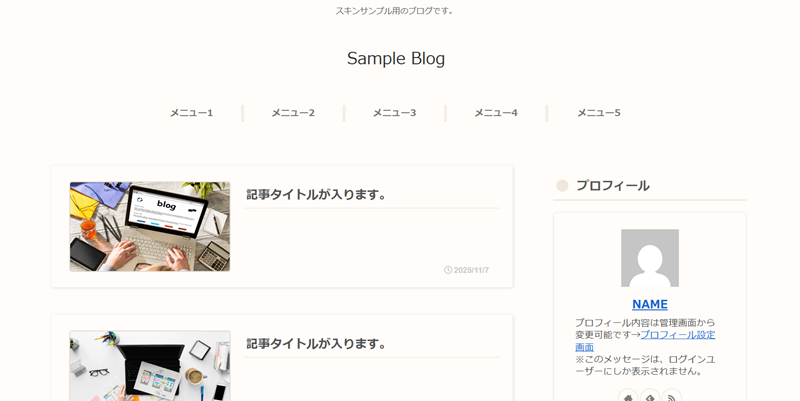Click the middle profile icon button
The width and height of the screenshot is (800, 401).
pyautogui.click(x=650, y=397)
